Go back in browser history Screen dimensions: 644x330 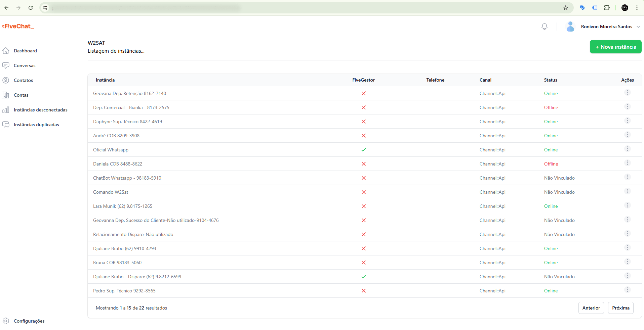coord(6,8)
